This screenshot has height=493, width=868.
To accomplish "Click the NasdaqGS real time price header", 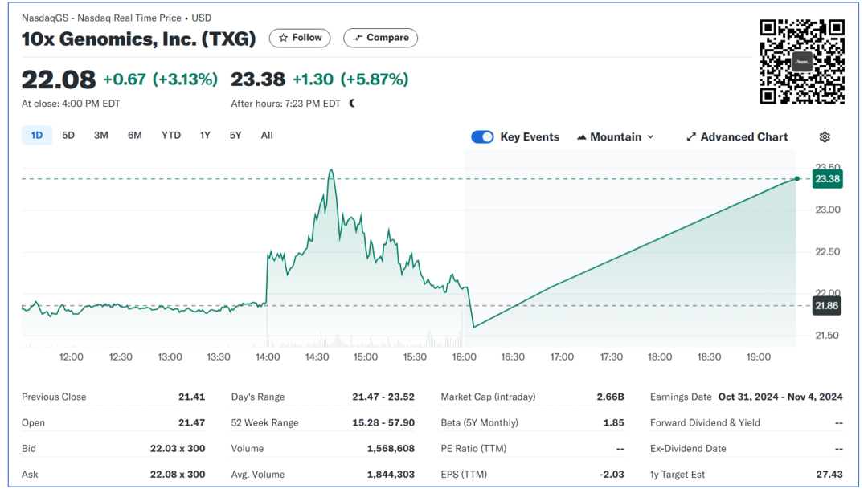I will [x=117, y=18].
